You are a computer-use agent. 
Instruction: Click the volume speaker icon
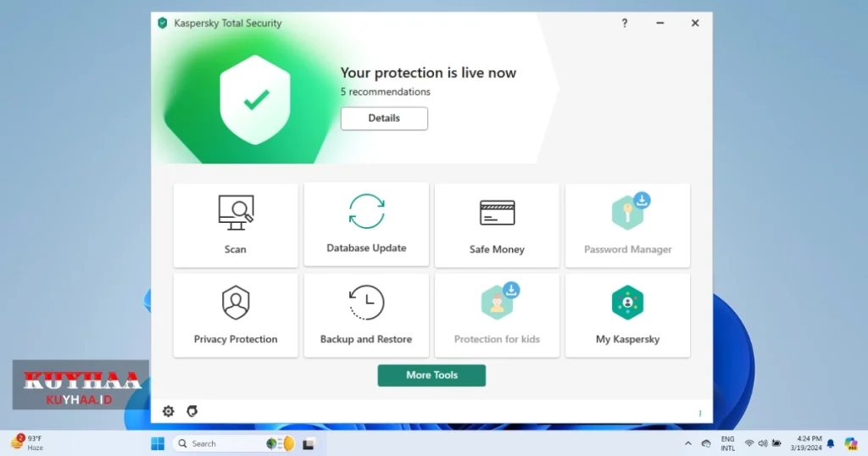click(763, 443)
